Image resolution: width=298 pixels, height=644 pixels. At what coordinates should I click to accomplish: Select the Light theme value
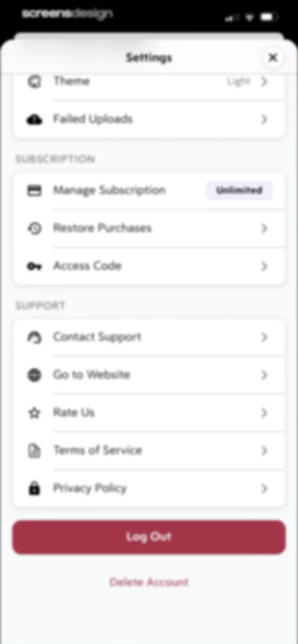click(x=239, y=81)
